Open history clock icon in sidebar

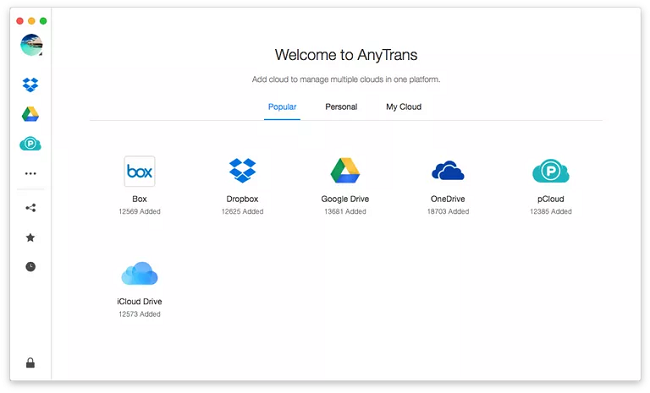[x=30, y=267]
